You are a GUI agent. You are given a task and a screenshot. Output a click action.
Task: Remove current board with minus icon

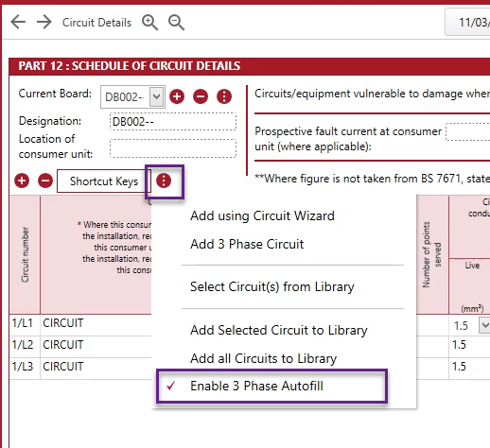tap(201, 96)
